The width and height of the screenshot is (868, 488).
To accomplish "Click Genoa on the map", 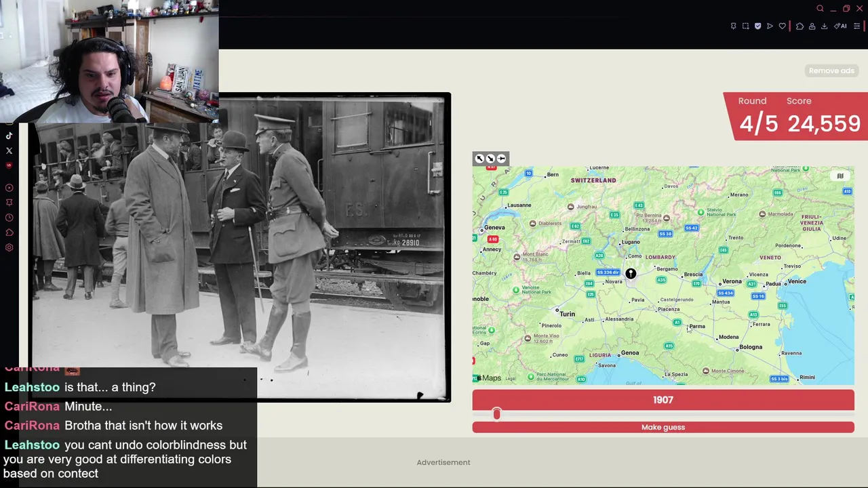I will (629, 352).
